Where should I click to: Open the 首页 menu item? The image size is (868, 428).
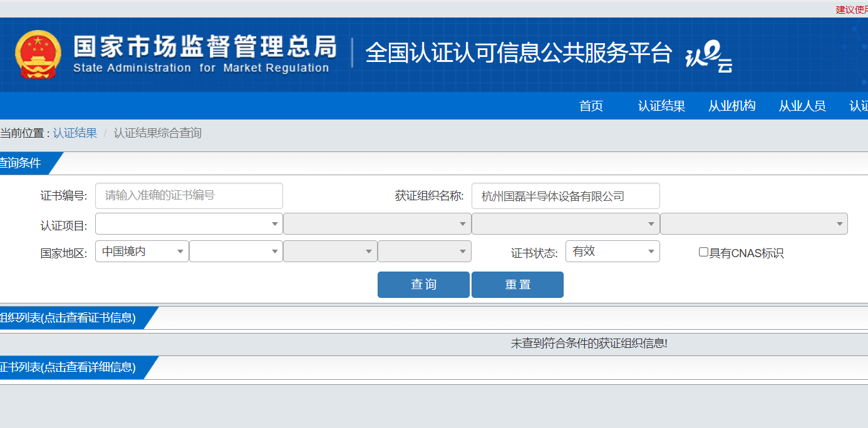[x=591, y=106]
